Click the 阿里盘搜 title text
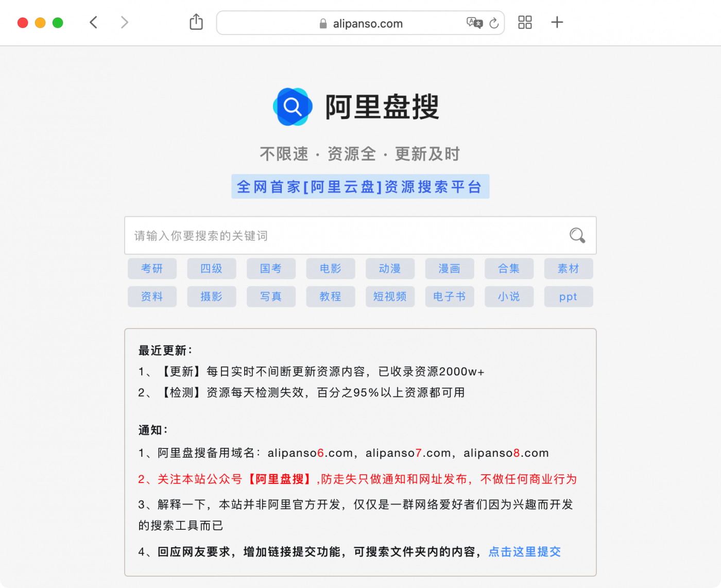 [x=382, y=107]
